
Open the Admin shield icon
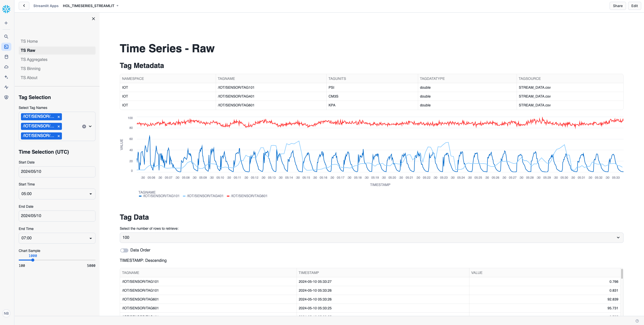tap(6, 97)
